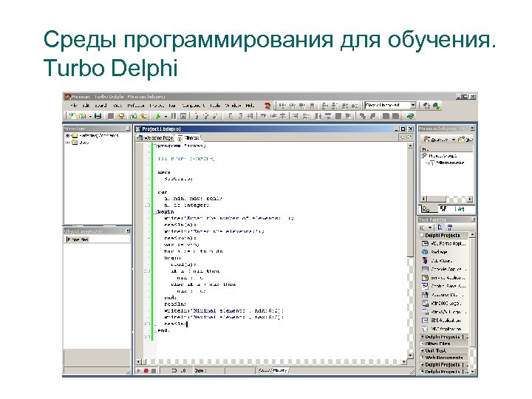532x399 pixels.
Task: Toggle pin on Tool Palette header
Action: coord(473,220)
